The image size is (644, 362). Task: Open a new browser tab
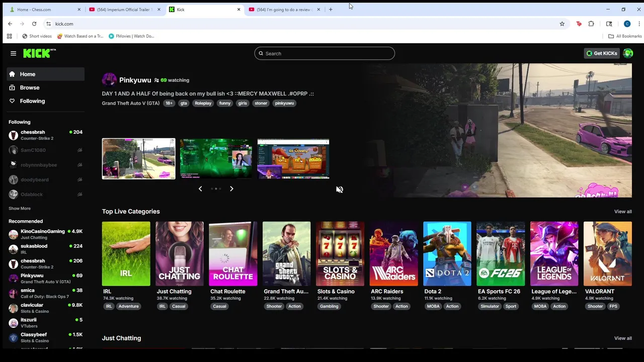pos(331,10)
